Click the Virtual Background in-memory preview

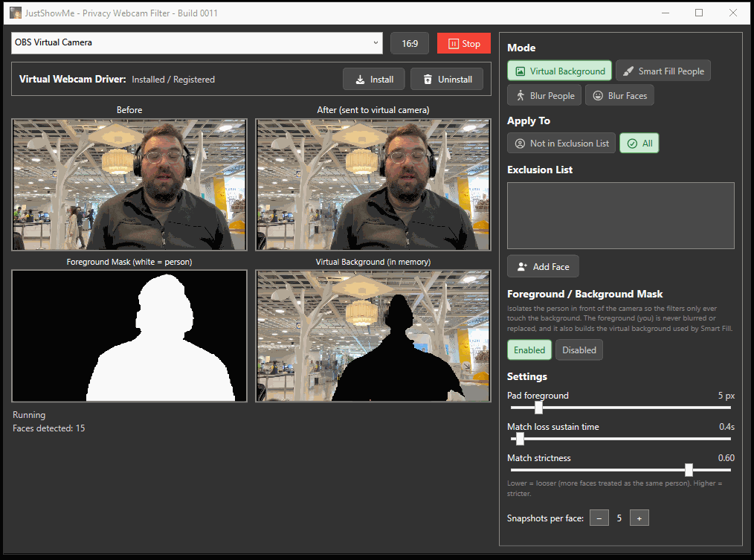click(373, 336)
